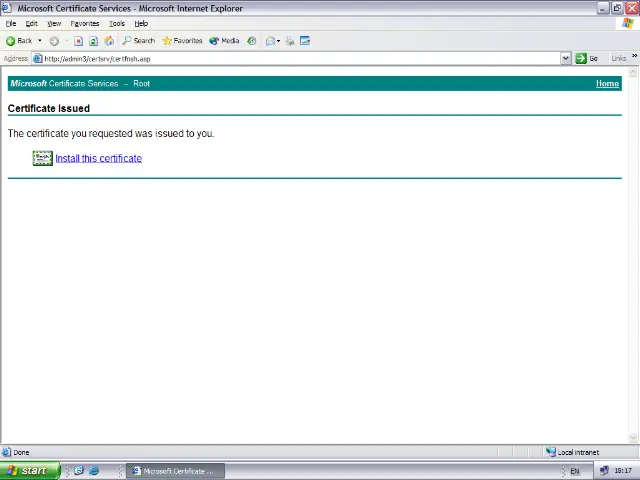Refresh the current page

click(x=93, y=41)
